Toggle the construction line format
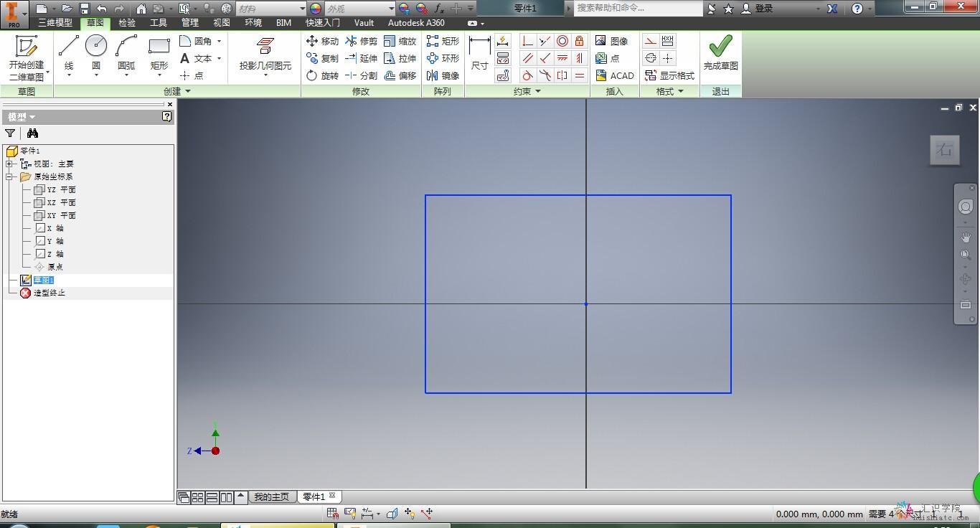 [651, 41]
